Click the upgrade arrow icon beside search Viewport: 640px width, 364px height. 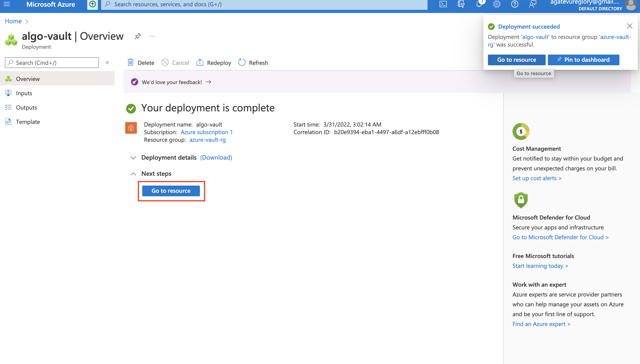[x=93, y=4]
